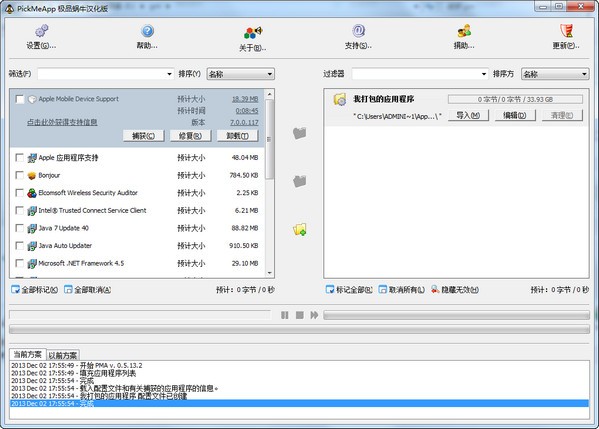
Task: Click the 编辑 edit button
Action: point(515,115)
